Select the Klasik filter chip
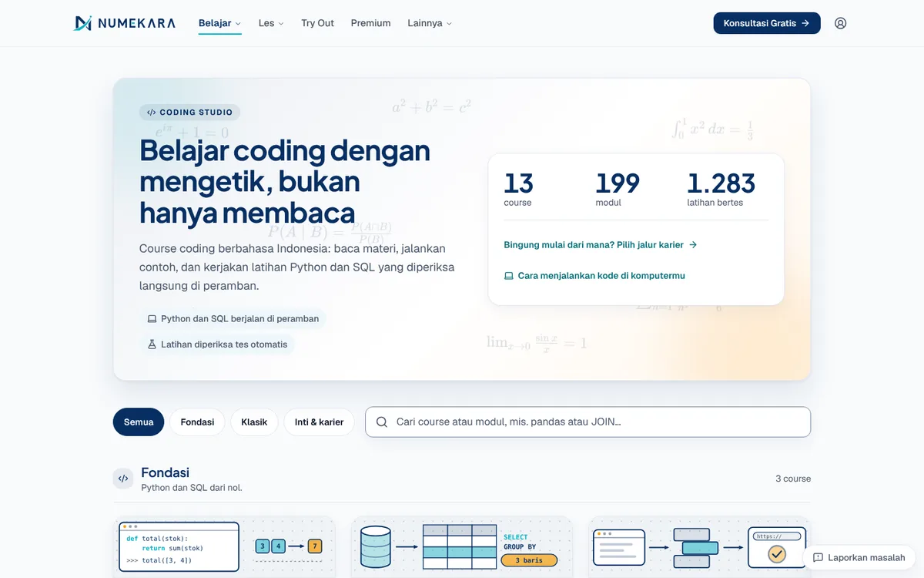Screen dimensions: 924x578 coord(254,422)
